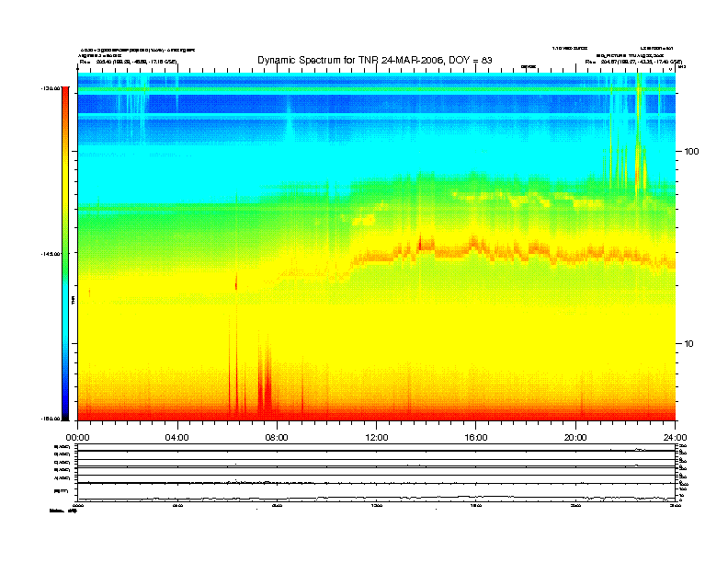Click the 12:00 time axis label
This screenshot has width=728, height=563.
tap(377, 438)
